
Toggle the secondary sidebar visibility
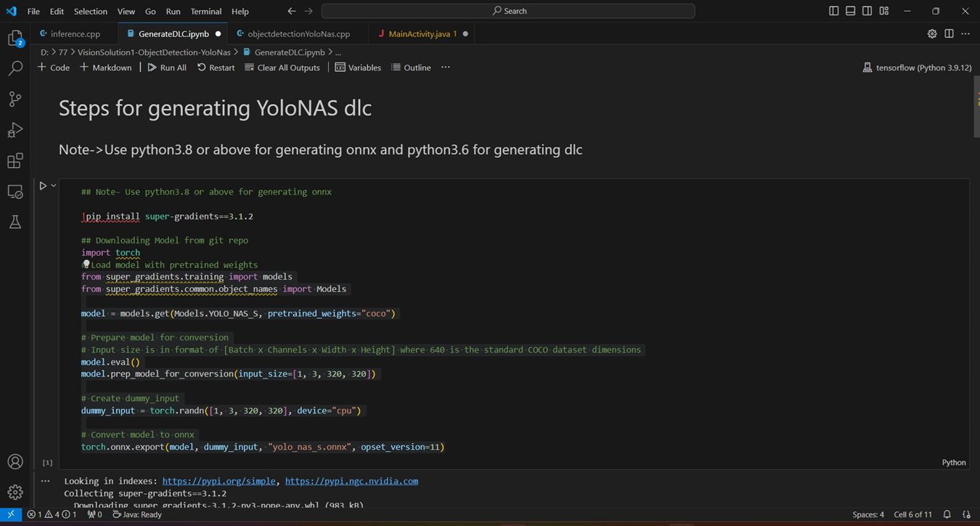tap(866, 11)
